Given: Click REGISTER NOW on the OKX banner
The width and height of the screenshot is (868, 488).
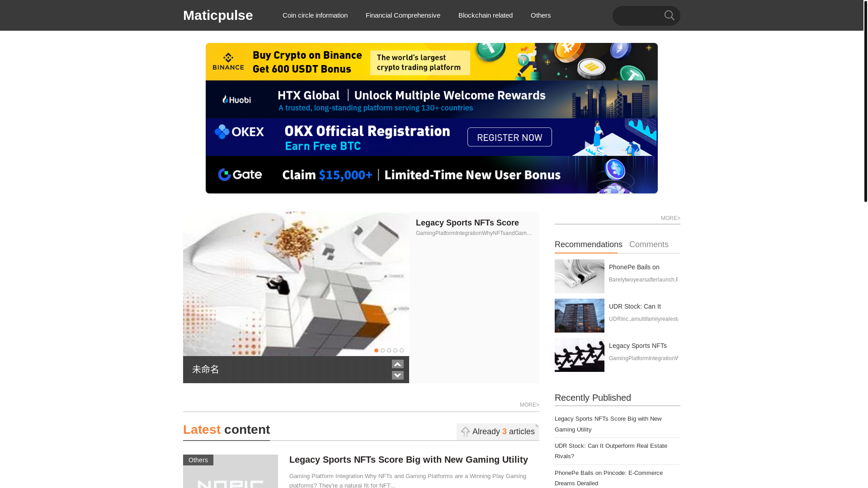Looking at the screenshot, I should click(509, 137).
